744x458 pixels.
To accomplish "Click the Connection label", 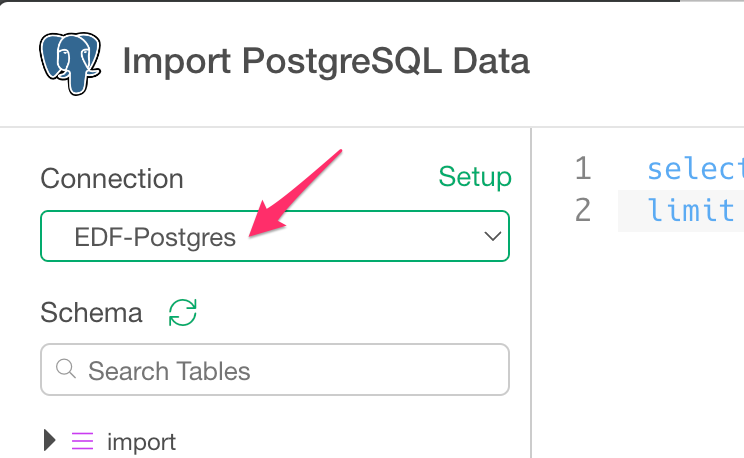I will pyautogui.click(x=112, y=178).
